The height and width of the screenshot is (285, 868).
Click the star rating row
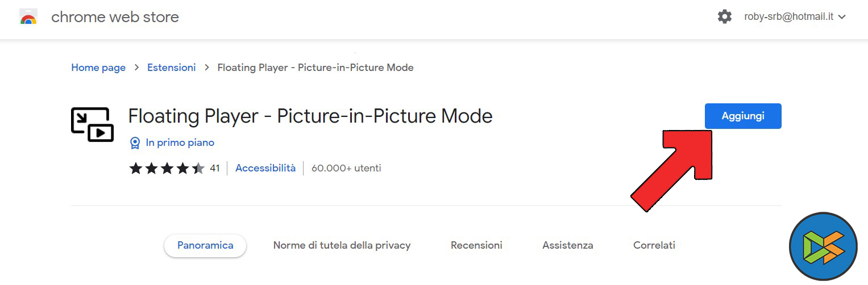point(167,169)
